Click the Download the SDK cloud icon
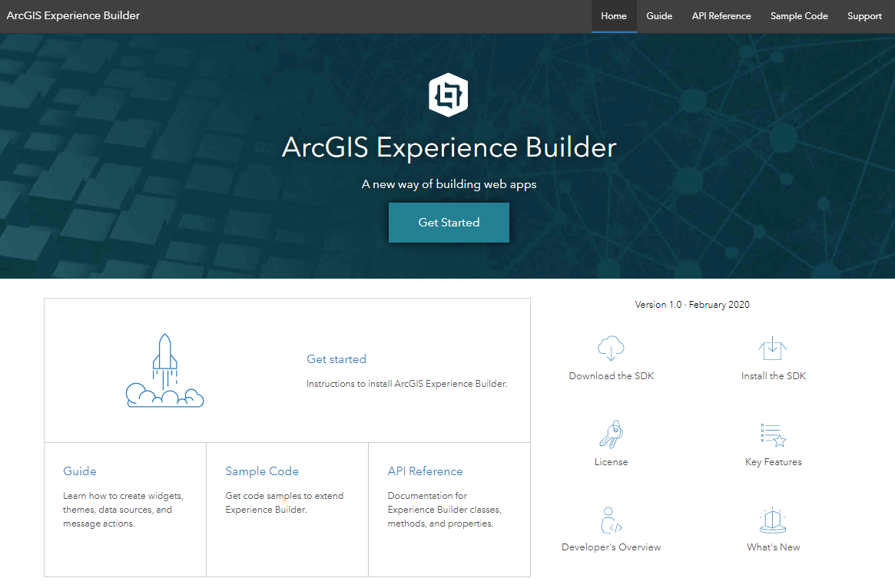 coord(611,348)
